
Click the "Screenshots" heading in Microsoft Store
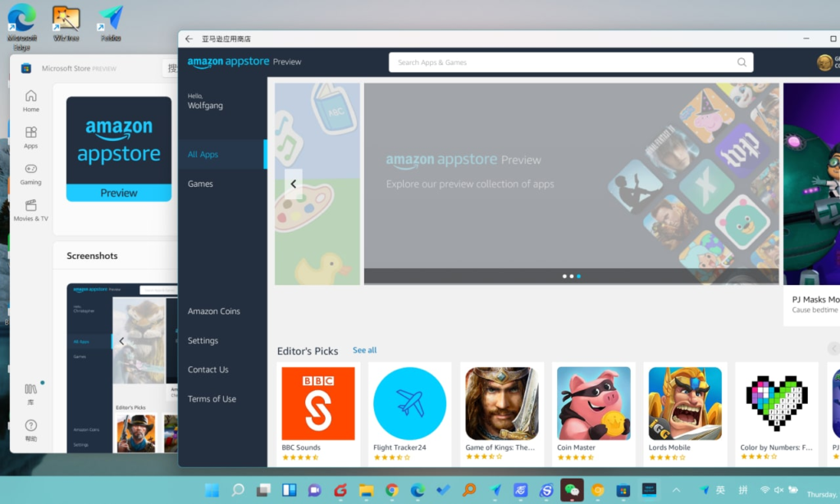pyautogui.click(x=92, y=256)
